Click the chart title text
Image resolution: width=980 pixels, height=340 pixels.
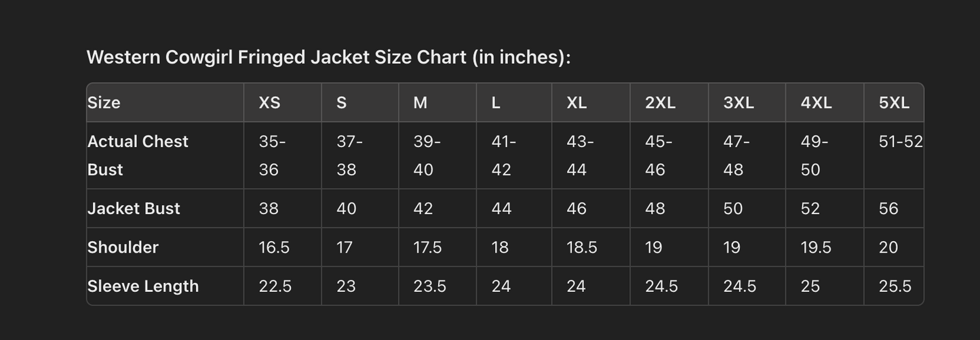pos(328,58)
